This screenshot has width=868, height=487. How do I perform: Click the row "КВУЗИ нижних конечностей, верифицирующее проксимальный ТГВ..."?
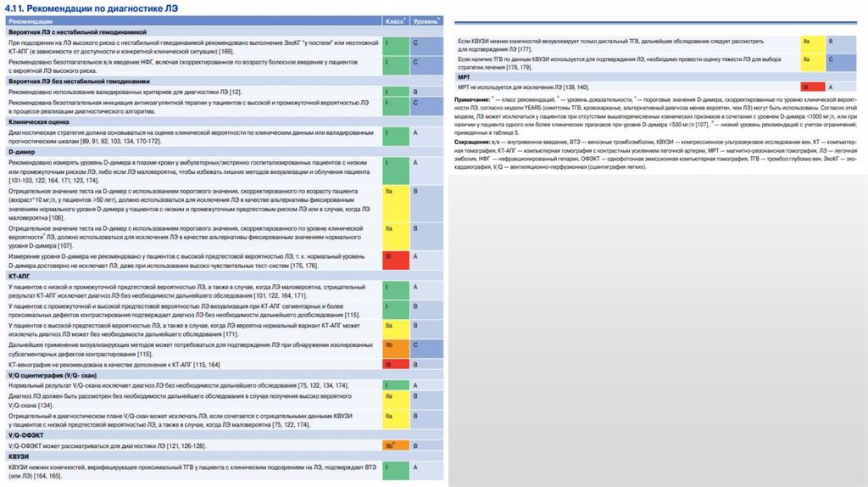coord(224,471)
